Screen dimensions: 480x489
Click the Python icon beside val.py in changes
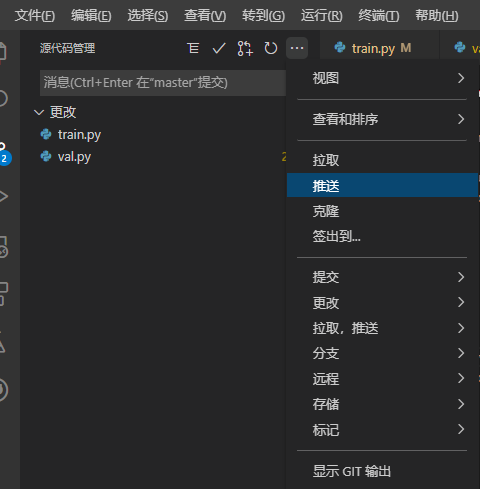coord(46,156)
